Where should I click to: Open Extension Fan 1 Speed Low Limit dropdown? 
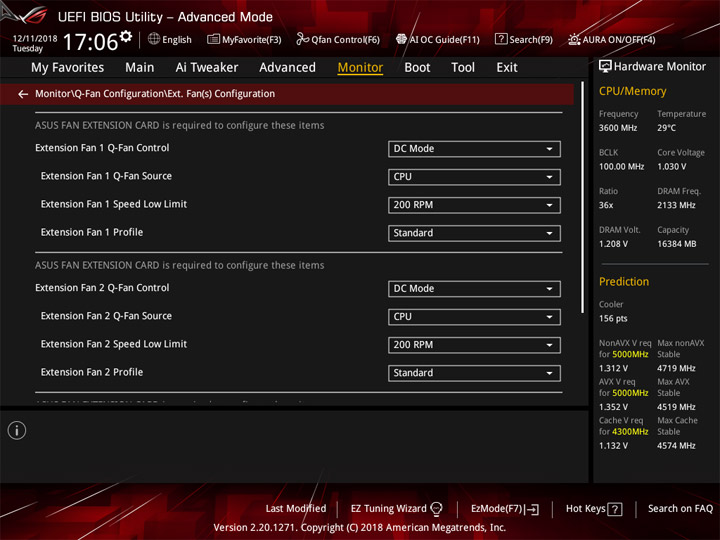tap(474, 205)
